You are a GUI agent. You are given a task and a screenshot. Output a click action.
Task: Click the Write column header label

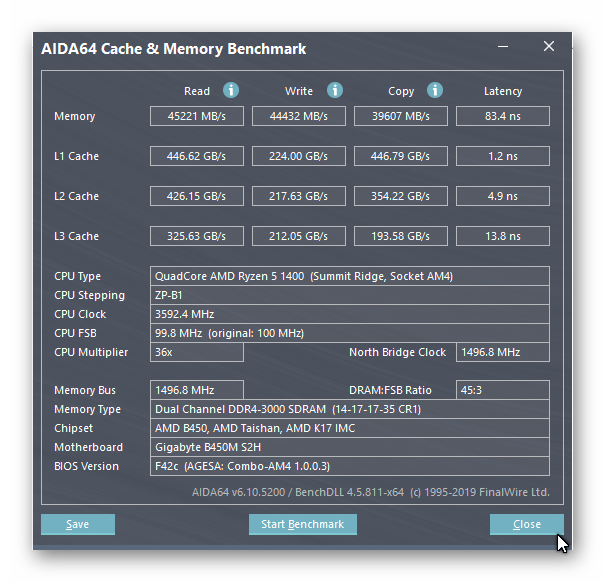coord(299,91)
